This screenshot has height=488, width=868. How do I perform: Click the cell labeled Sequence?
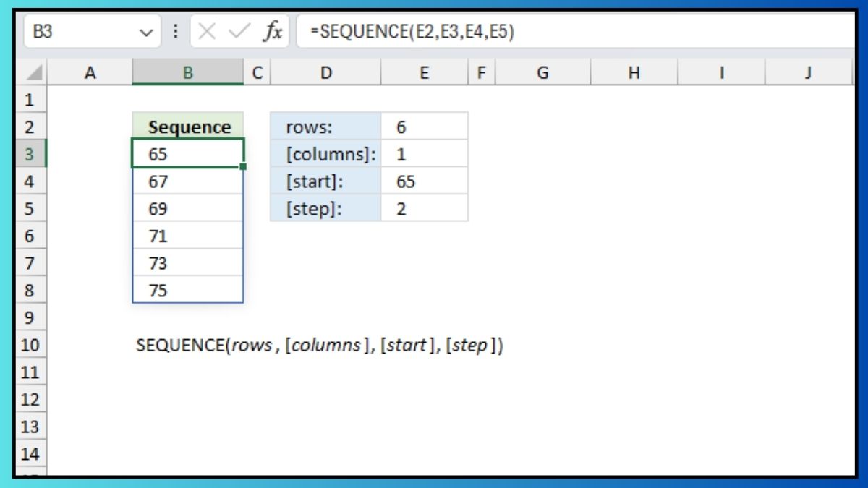click(x=187, y=126)
